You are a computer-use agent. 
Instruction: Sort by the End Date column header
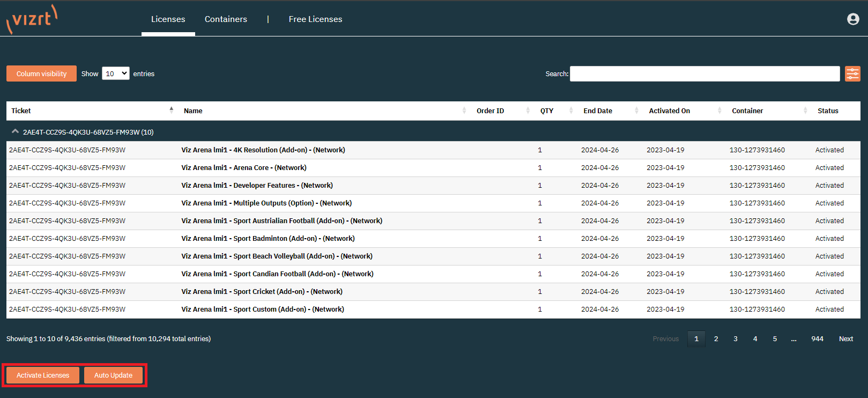[x=598, y=111]
